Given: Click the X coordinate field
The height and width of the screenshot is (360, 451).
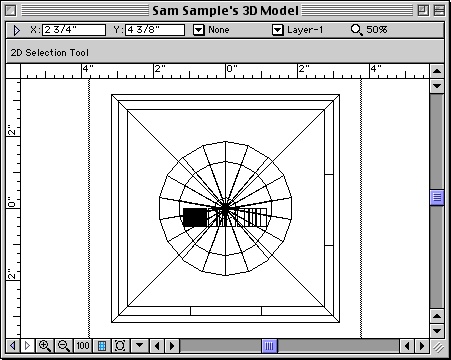Looking at the screenshot, I should (x=74, y=30).
